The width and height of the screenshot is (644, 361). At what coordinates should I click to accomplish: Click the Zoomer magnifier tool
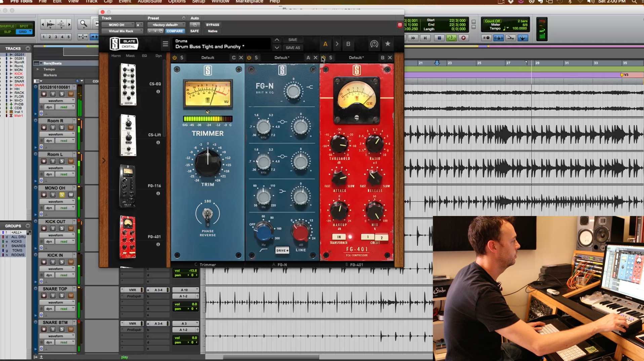tap(83, 24)
